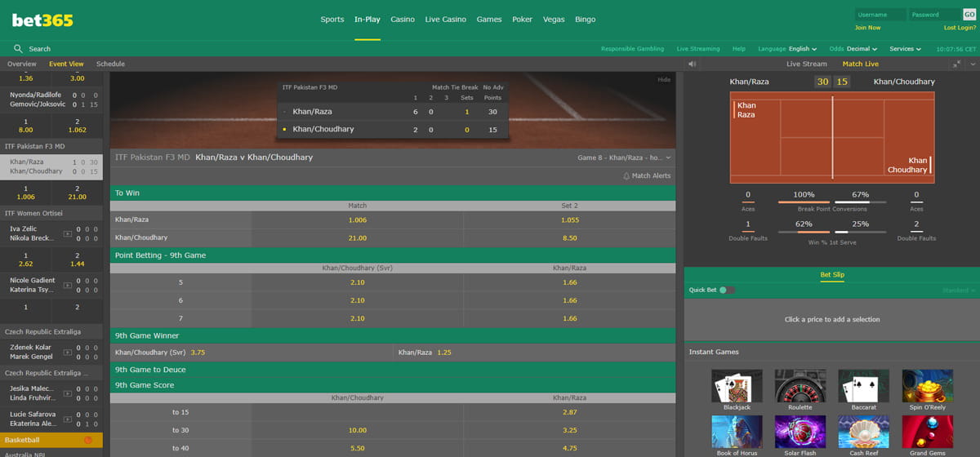Switch to the Event View tab
The image size is (980, 457).
click(66, 64)
